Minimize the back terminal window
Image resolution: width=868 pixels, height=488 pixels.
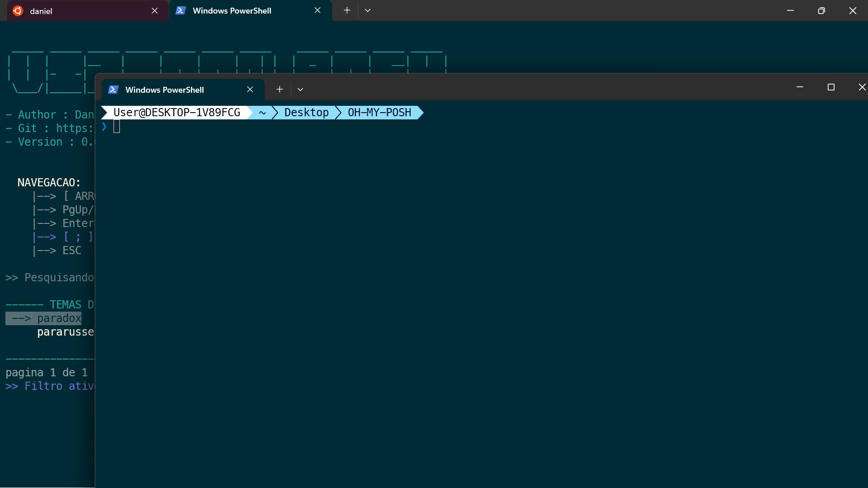[x=790, y=10]
